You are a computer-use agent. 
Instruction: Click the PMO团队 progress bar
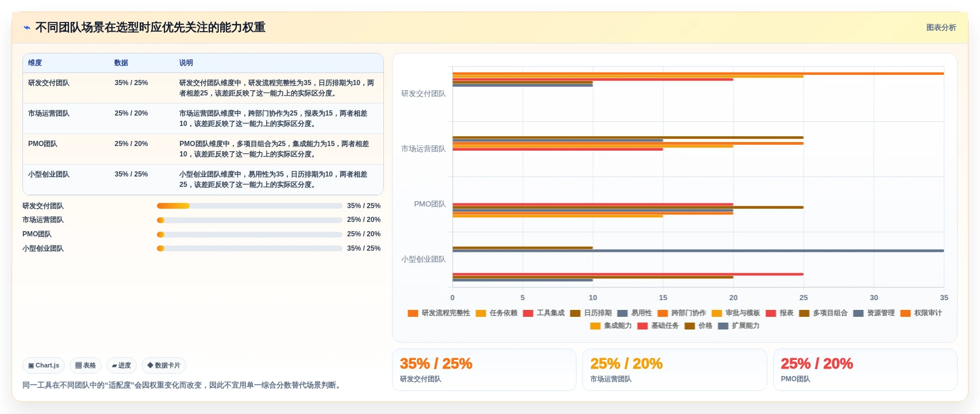(x=249, y=234)
